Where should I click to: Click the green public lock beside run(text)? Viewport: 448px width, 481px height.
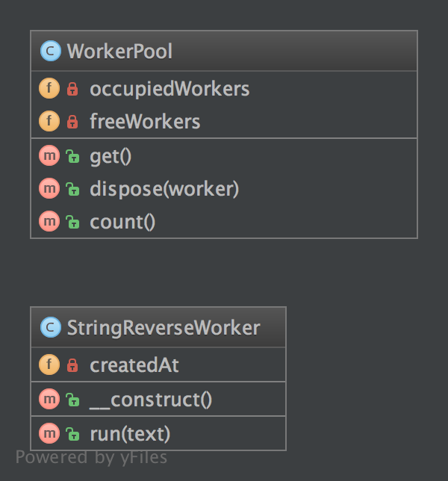[72, 433]
